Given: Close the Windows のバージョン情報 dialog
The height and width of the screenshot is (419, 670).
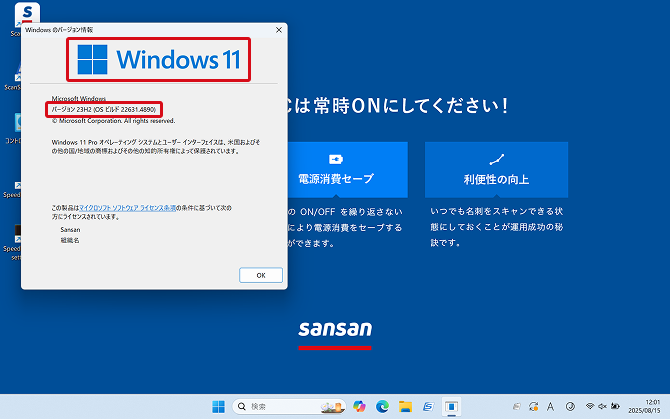Looking at the screenshot, I should (279, 30).
